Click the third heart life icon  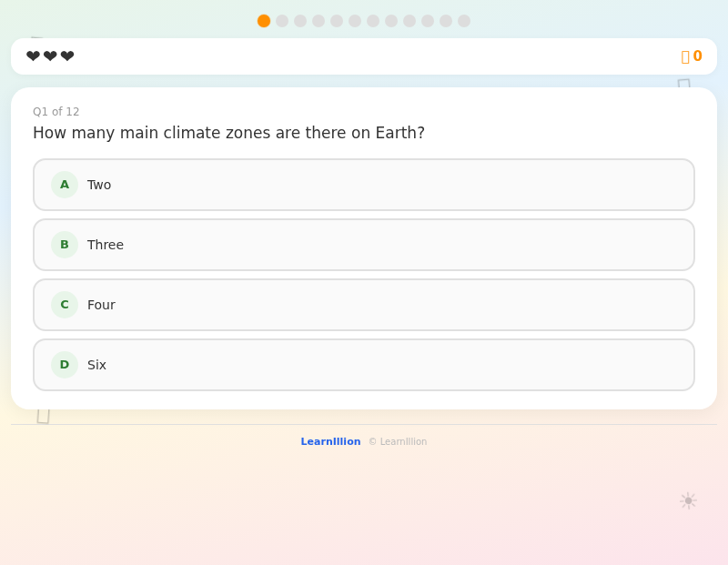(x=67, y=55)
